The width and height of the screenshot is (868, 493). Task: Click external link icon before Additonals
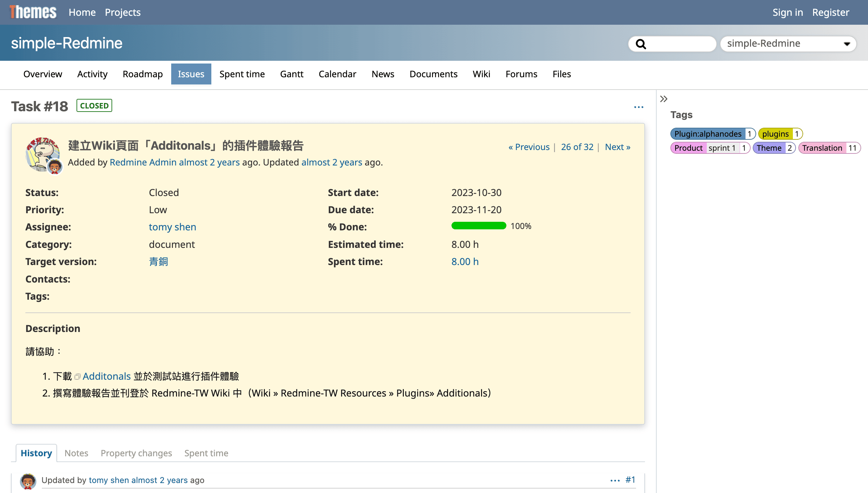[78, 377]
